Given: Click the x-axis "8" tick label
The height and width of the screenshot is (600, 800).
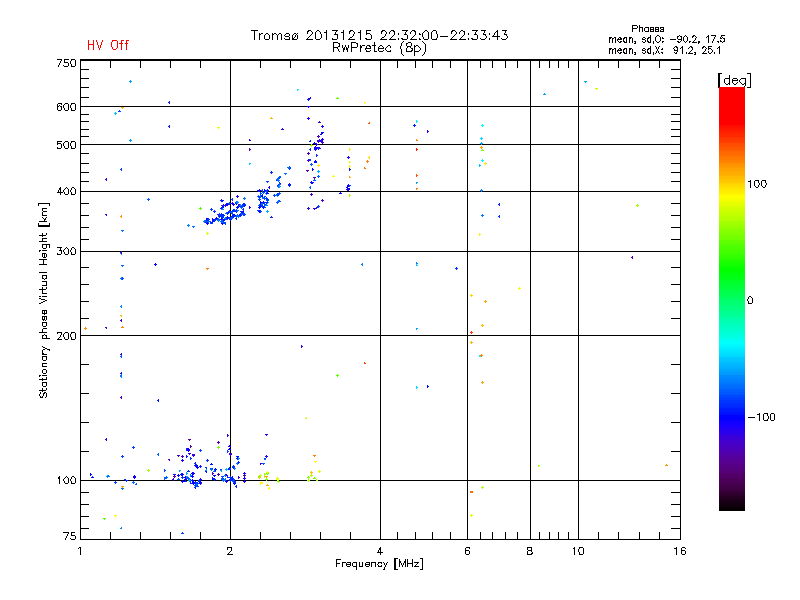Looking at the screenshot, I should (530, 551).
